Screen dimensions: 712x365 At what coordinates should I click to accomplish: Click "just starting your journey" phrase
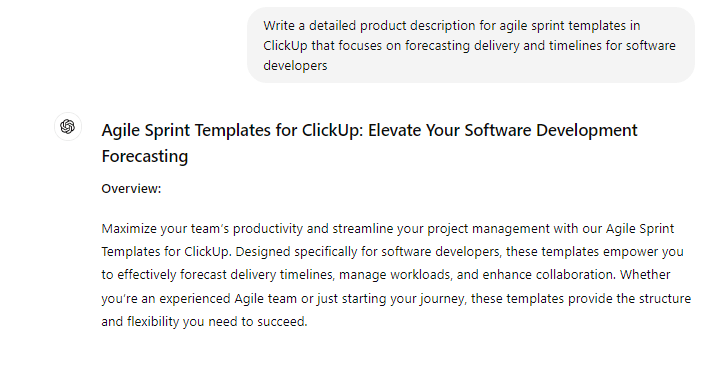click(391, 299)
